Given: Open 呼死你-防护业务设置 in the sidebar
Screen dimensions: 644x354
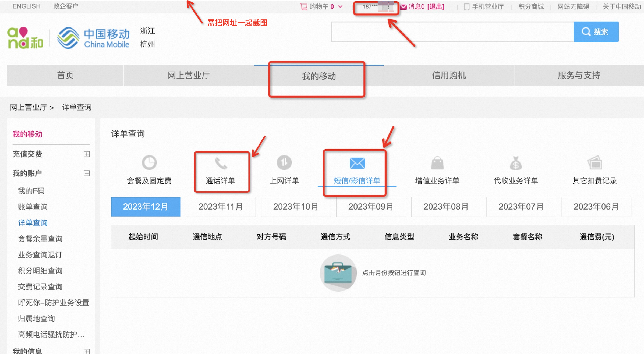Looking at the screenshot, I should [53, 303].
